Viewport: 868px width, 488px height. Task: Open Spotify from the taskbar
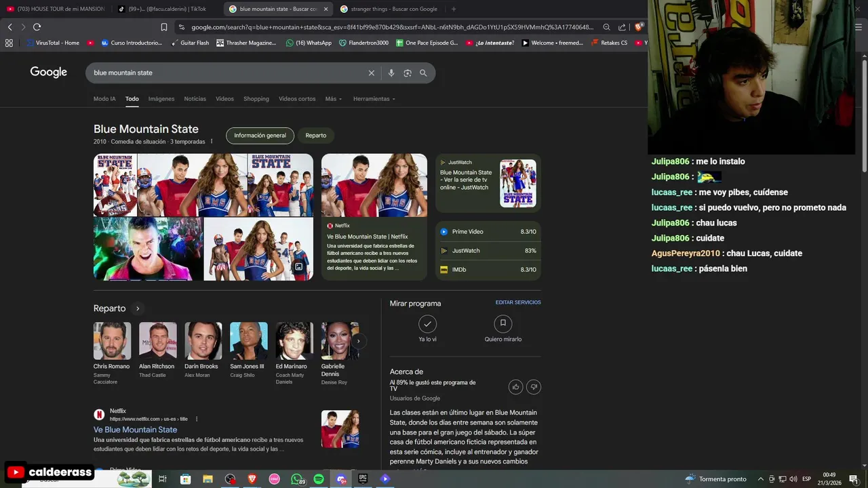coord(319,479)
